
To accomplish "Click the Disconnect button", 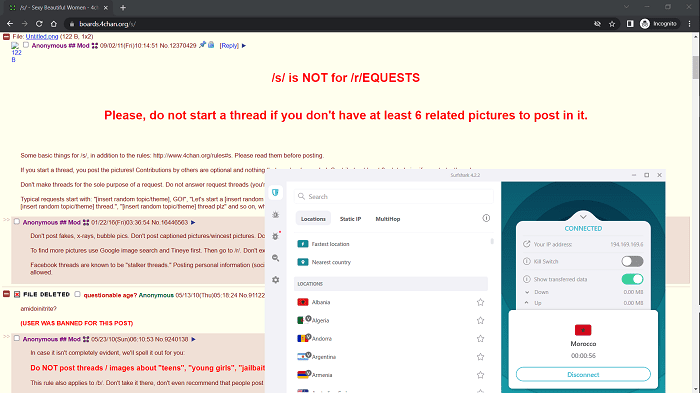I will click(x=583, y=374).
